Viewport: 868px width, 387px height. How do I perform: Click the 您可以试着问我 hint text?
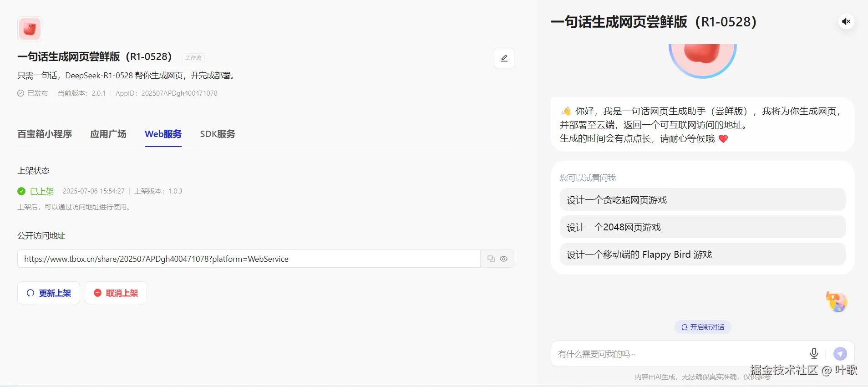(x=588, y=178)
